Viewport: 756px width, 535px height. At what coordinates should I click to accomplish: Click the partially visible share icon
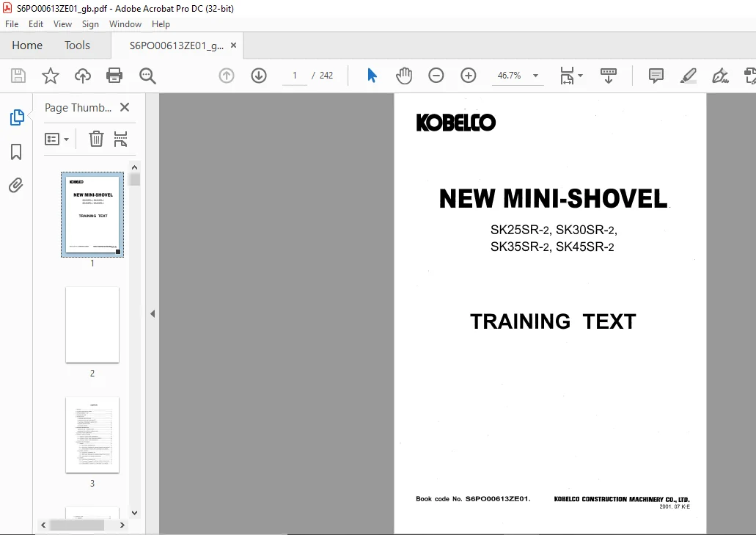pyautogui.click(x=750, y=76)
